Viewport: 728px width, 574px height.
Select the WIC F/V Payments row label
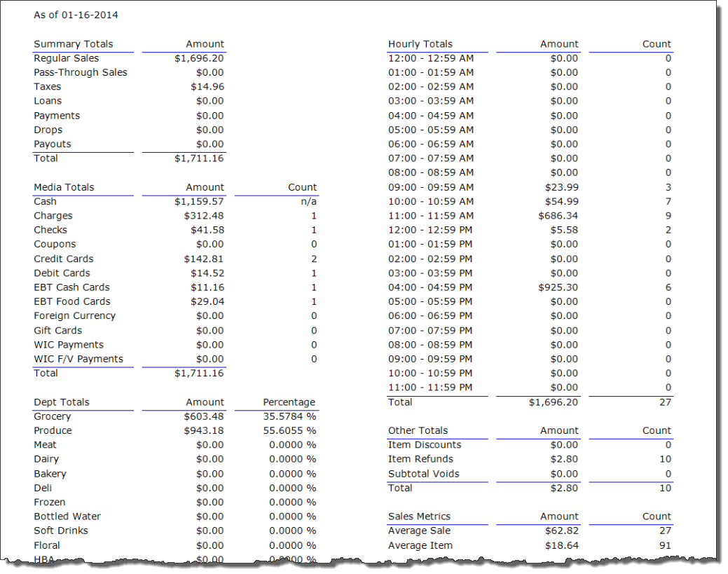(x=78, y=359)
